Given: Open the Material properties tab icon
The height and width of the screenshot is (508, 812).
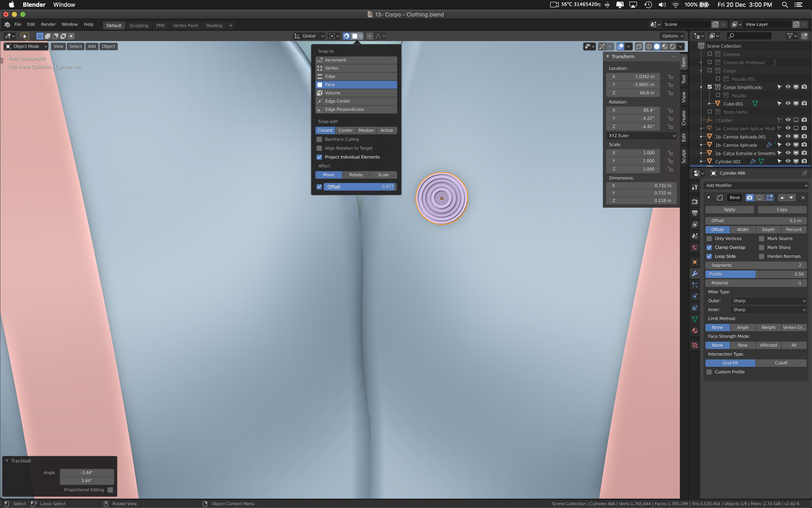Looking at the screenshot, I should point(695,331).
